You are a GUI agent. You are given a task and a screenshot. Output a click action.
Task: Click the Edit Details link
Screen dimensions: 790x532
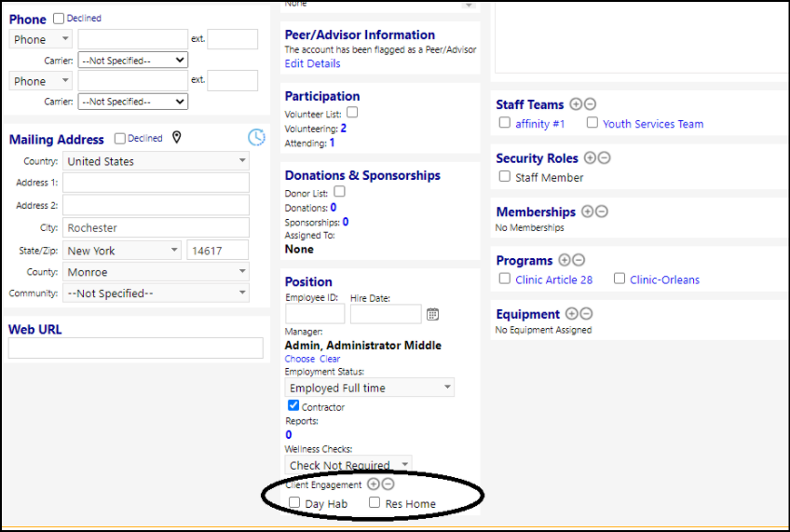(x=312, y=63)
